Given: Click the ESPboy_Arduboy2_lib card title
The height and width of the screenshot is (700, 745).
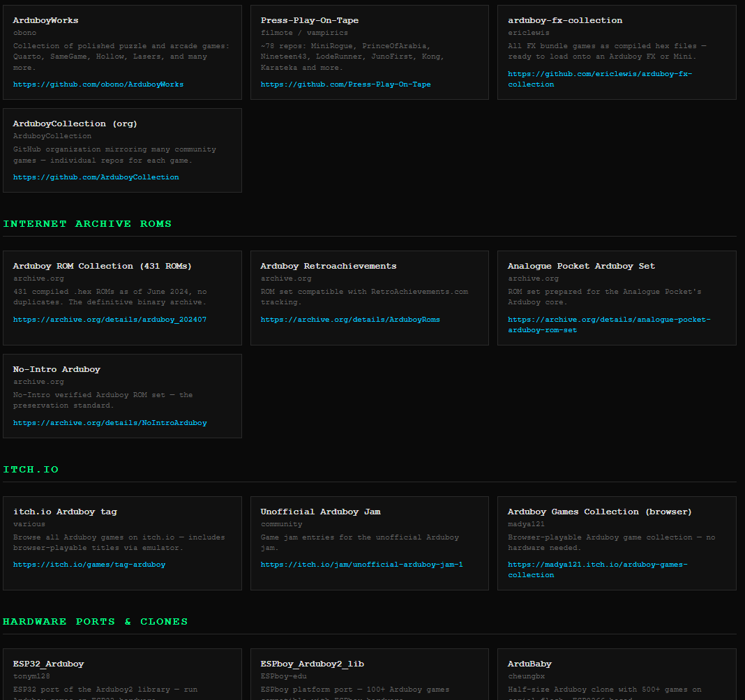Looking at the screenshot, I should (x=312, y=664).
